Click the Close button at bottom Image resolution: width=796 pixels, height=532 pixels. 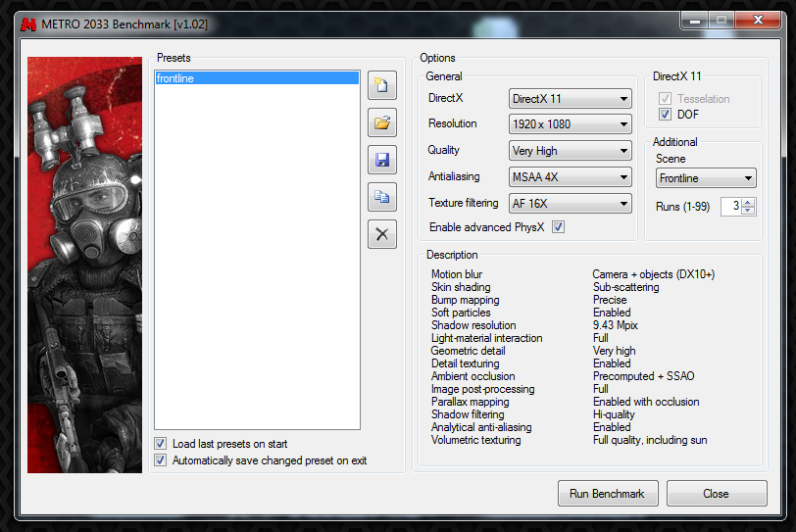click(717, 494)
